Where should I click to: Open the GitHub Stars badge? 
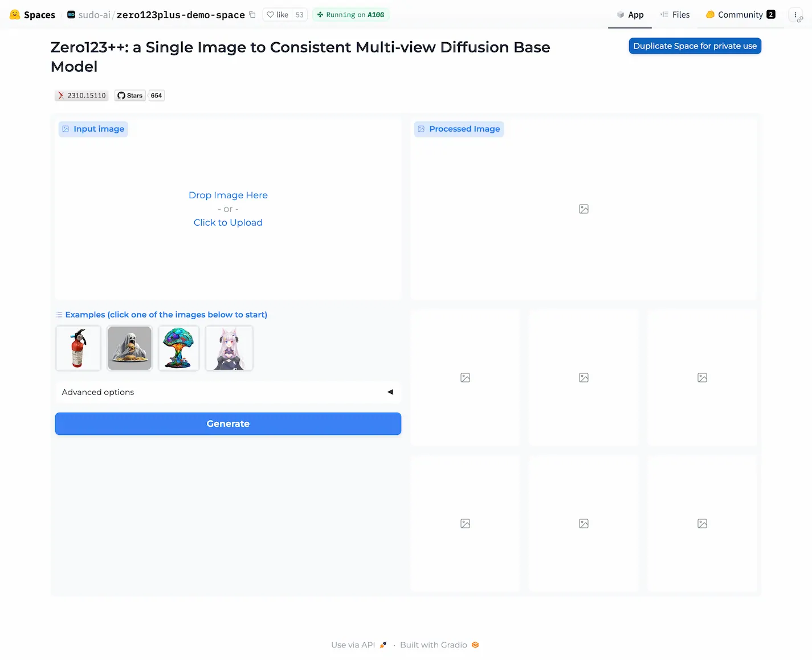(130, 96)
